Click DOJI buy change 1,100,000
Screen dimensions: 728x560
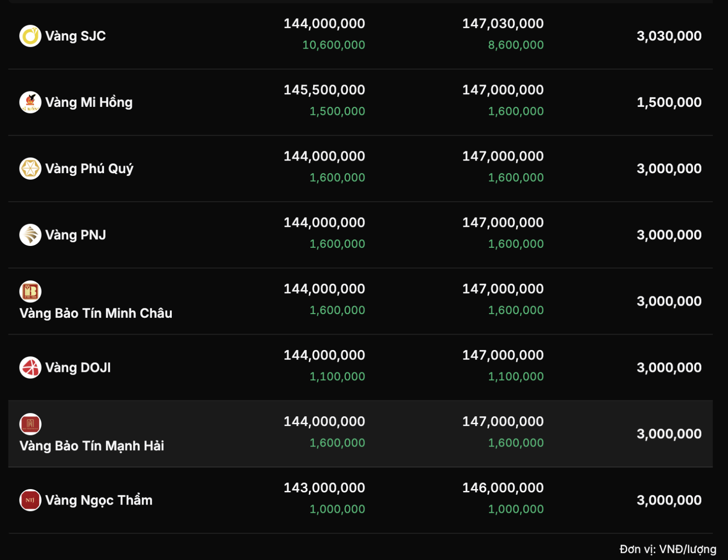pos(337,377)
